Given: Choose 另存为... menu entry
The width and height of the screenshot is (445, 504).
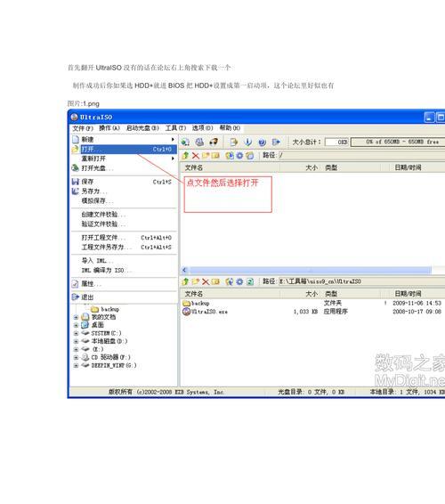Looking at the screenshot, I should click(124, 191).
